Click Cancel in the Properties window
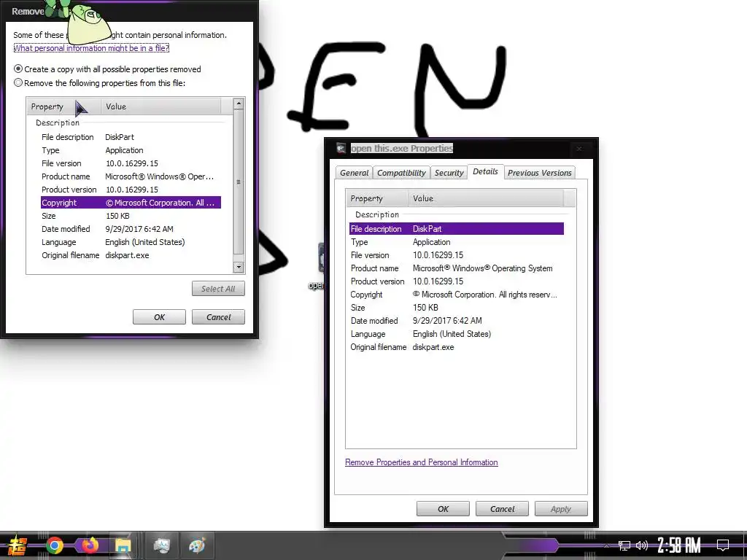The image size is (747, 560). click(502, 509)
